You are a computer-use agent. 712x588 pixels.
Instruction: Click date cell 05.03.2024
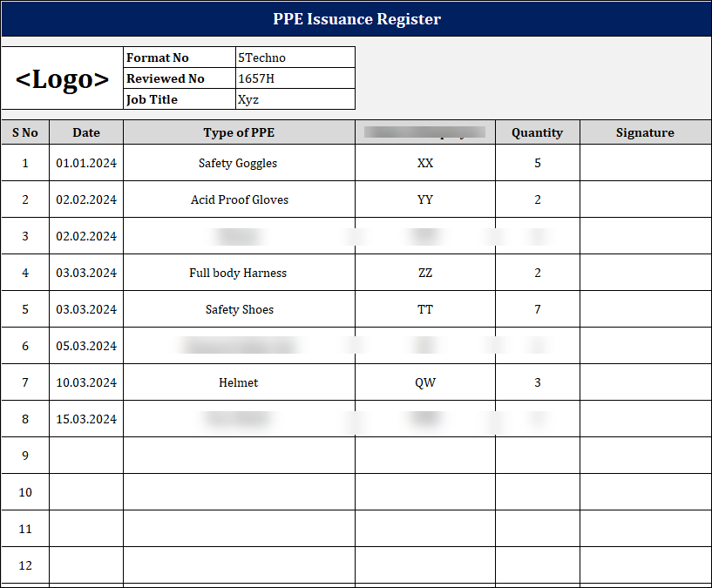(86, 346)
